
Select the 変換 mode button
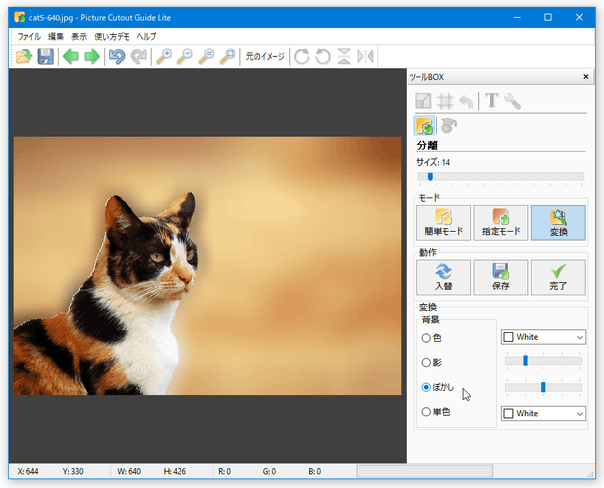pos(558,223)
